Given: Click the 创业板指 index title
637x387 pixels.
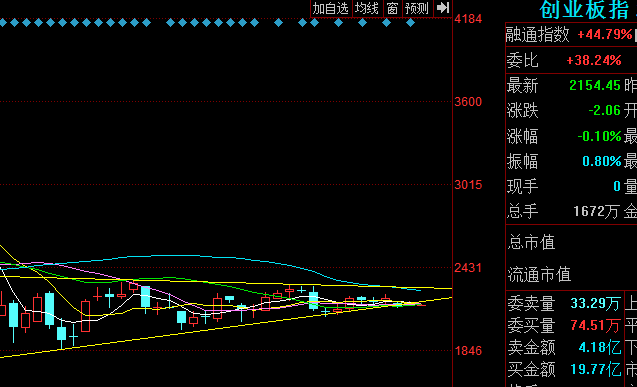Looking at the screenshot, I should tap(585, 10).
